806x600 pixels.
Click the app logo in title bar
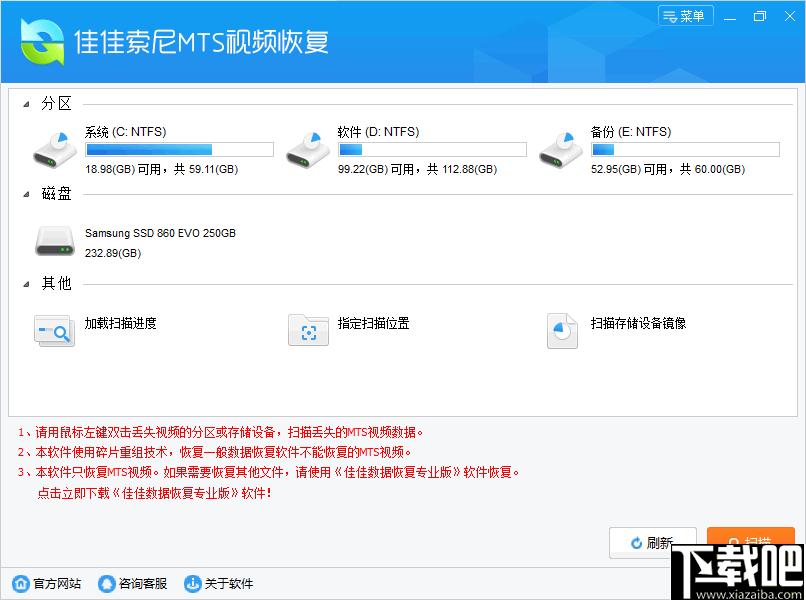pyautogui.click(x=42, y=42)
